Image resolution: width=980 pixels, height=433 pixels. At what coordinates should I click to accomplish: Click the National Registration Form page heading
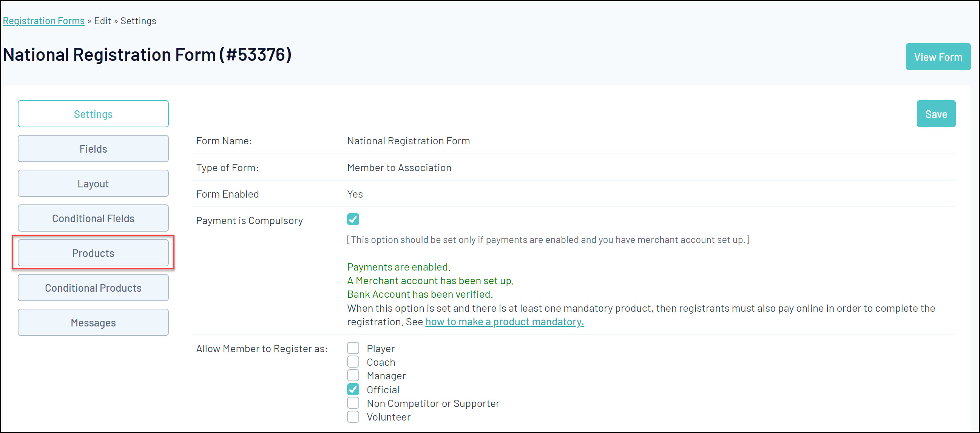point(147,55)
